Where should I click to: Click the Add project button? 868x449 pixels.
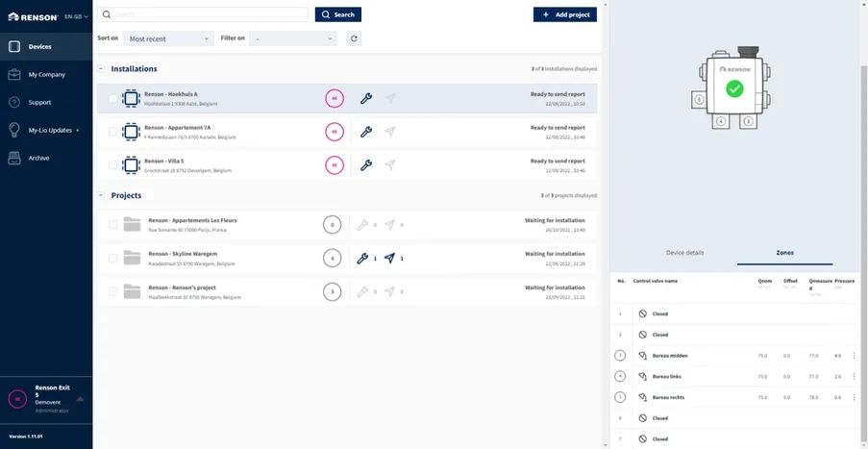(564, 14)
